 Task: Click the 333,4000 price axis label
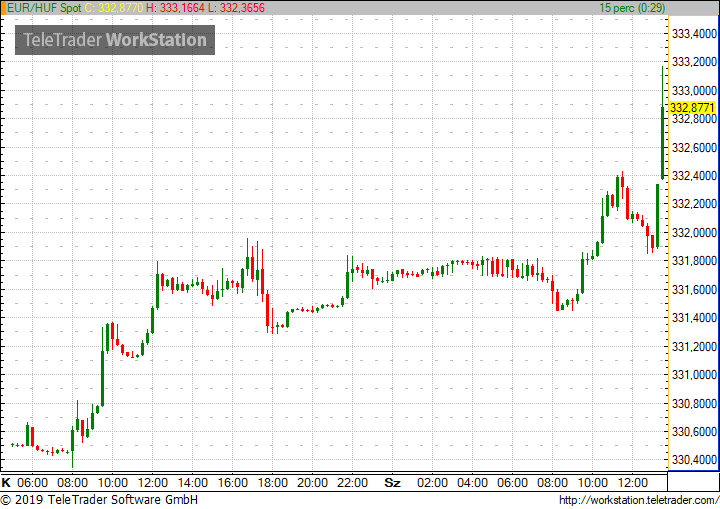[x=694, y=34]
